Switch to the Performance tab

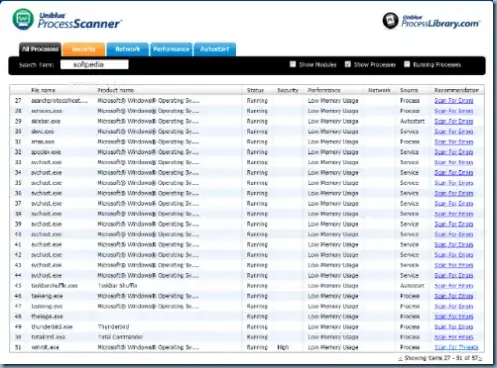pyautogui.click(x=171, y=49)
